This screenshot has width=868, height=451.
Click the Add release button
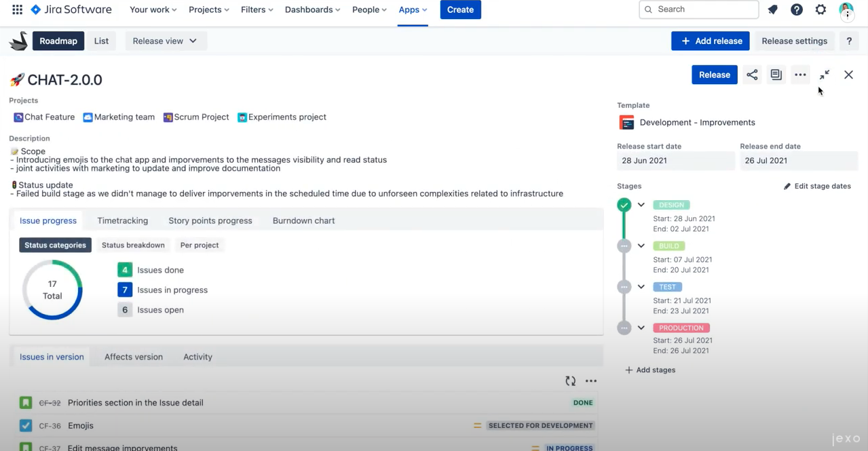[x=710, y=41]
